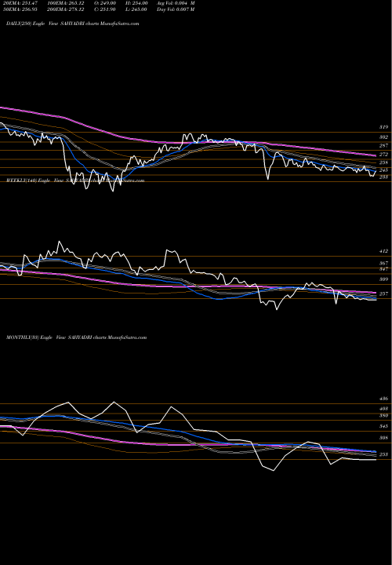Click the 347 price label on weekly chart

(383, 269)
